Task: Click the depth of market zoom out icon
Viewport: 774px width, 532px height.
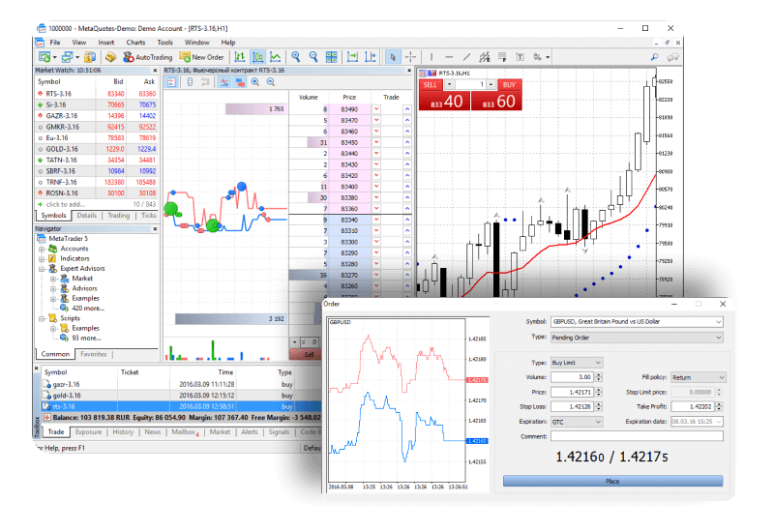Action: [x=271, y=82]
